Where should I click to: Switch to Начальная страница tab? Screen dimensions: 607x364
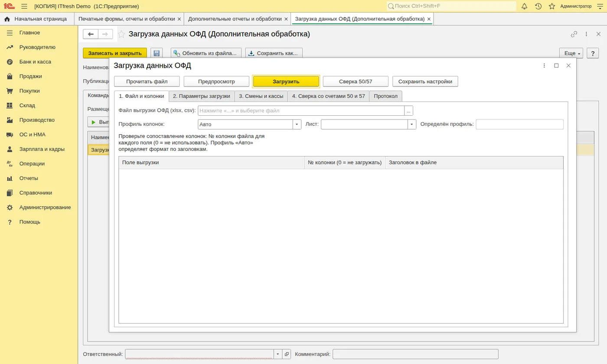(x=37, y=19)
